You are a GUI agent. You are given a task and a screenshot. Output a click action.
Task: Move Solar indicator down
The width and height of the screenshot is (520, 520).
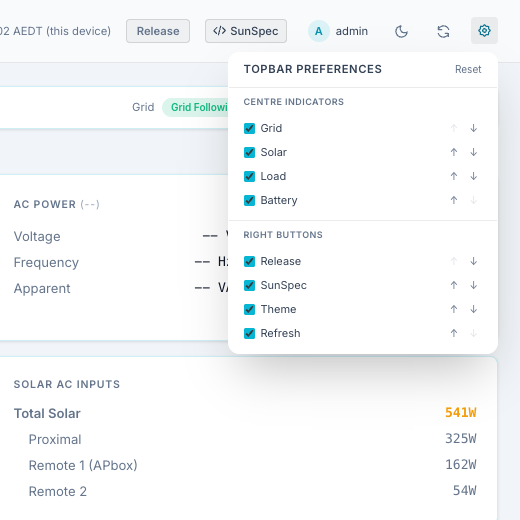(473, 152)
